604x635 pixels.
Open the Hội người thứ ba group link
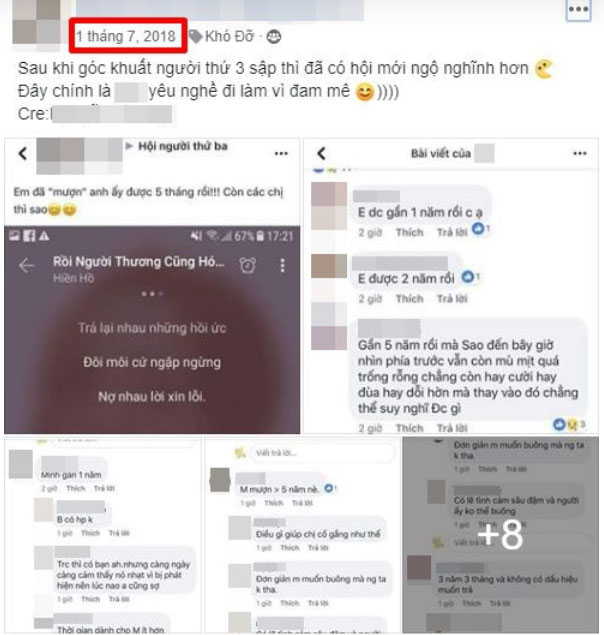(183, 146)
